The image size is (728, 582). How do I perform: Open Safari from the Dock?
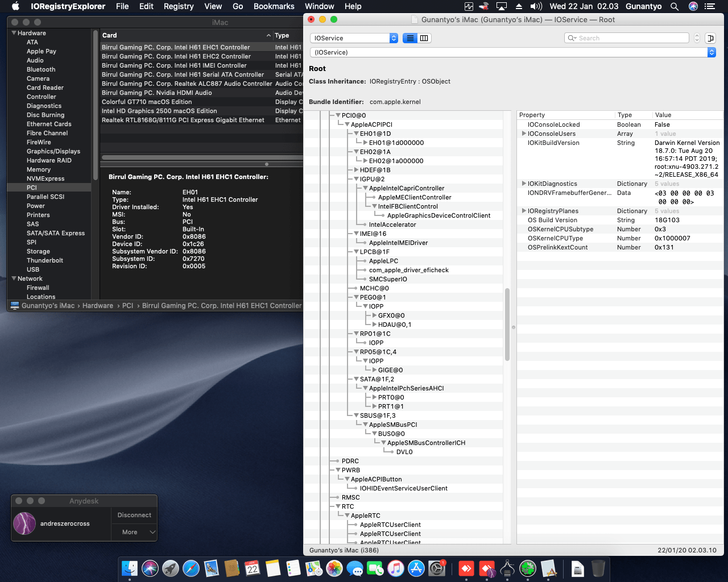tap(191, 568)
